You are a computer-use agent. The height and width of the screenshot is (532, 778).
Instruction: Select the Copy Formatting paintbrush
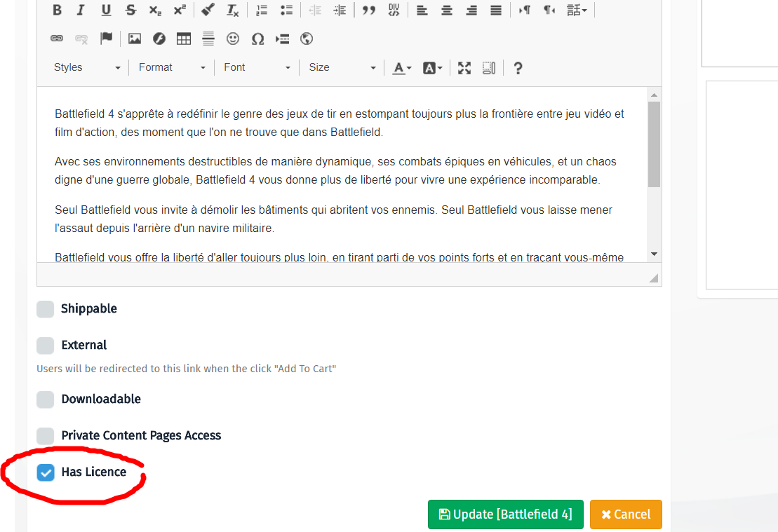pyautogui.click(x=208, y=10)
